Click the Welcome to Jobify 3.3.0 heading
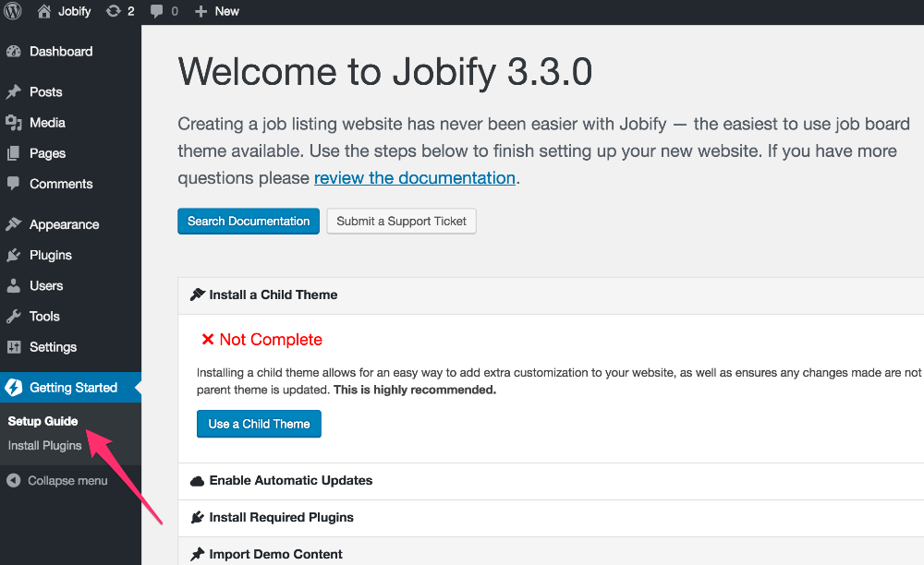The height and width of the screenshot is (565, 924). click(x=384, y=72)
